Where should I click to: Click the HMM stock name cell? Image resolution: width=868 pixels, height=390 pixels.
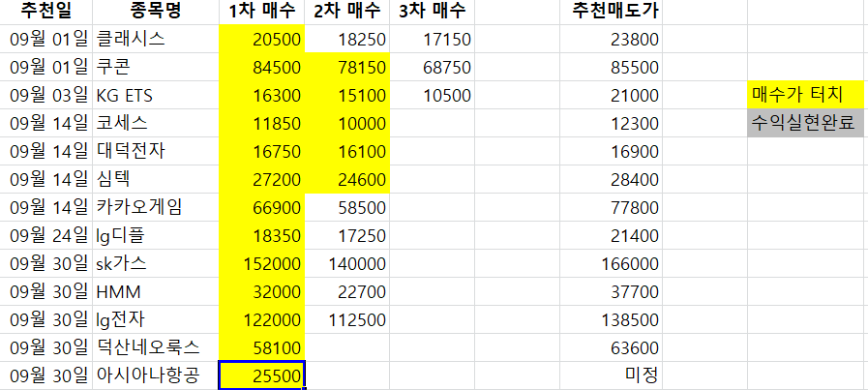[x=156, y=291]
